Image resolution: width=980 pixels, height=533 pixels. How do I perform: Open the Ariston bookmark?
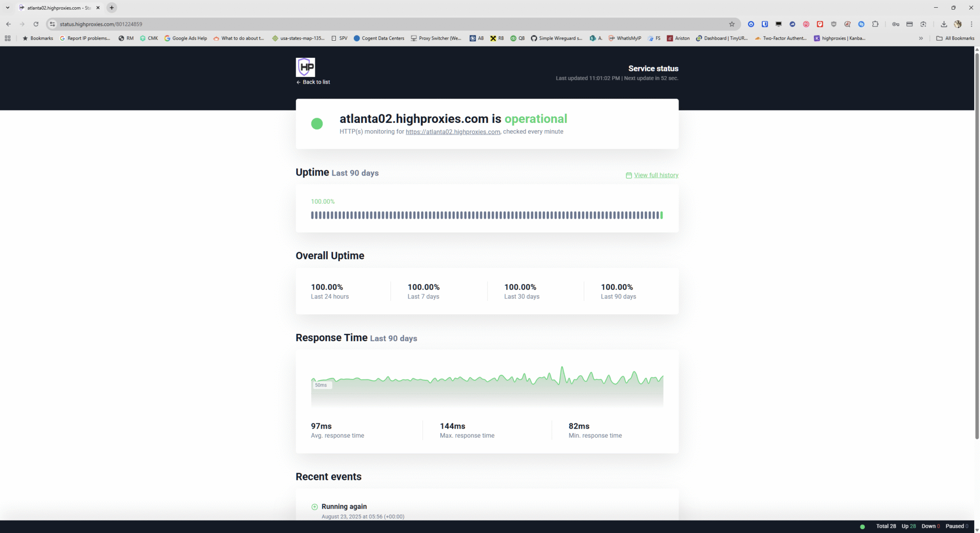pos(678,38)
